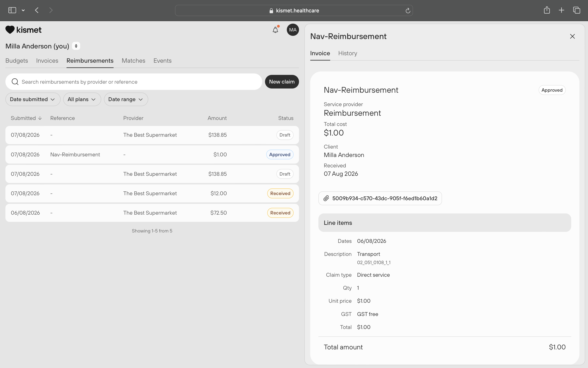
Task: Close the Nav-Reimbursement panel
Action: pos(572,36)
